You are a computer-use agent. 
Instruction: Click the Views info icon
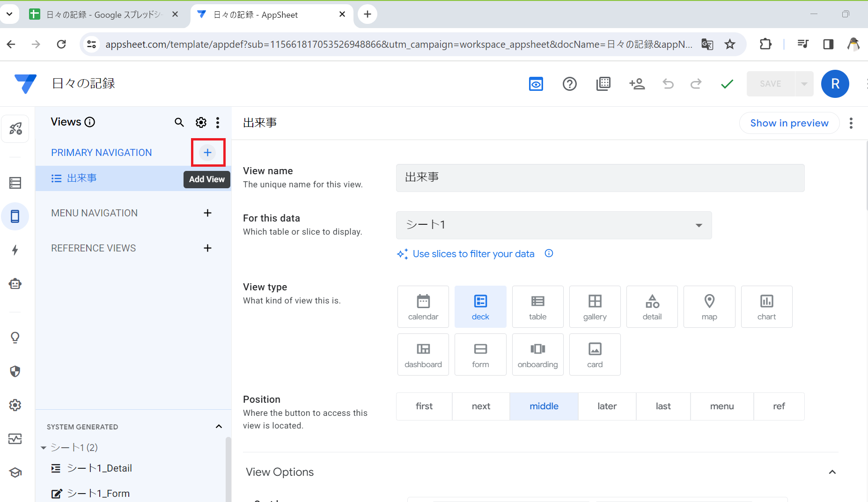coord(89,122)
